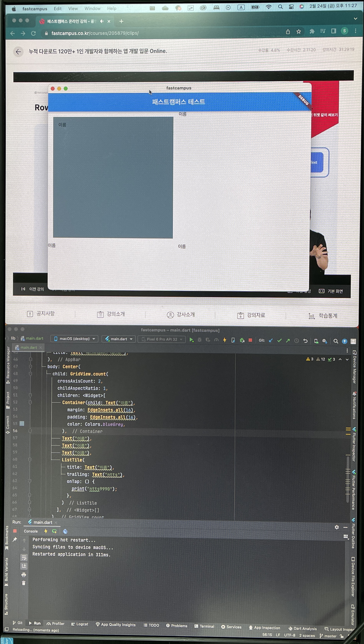Image resolution: width=364 pixels, height=644 pixels.
Task: Open Chrome extensions puzzle icon
Action: 312,31
